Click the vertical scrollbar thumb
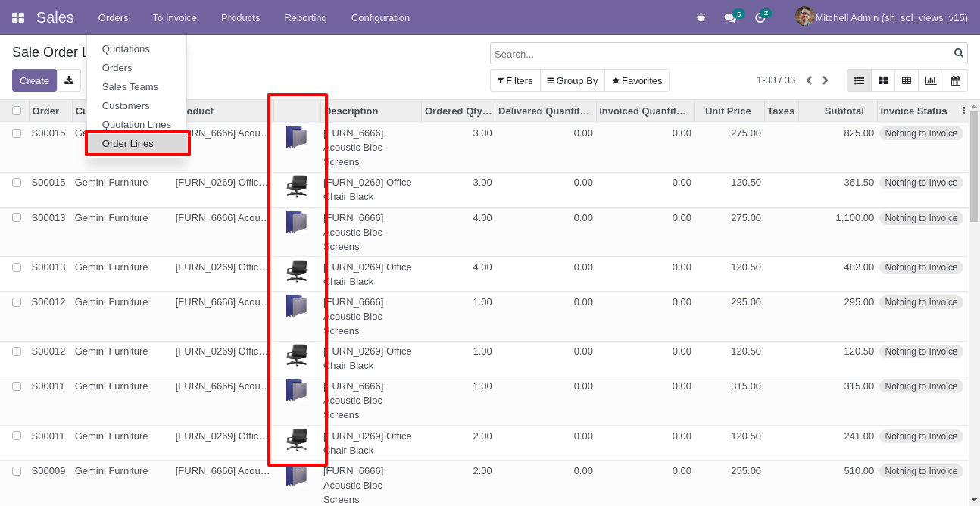Image resolution: width=980 pixels, height=506 pixels. tap(974, 167)
